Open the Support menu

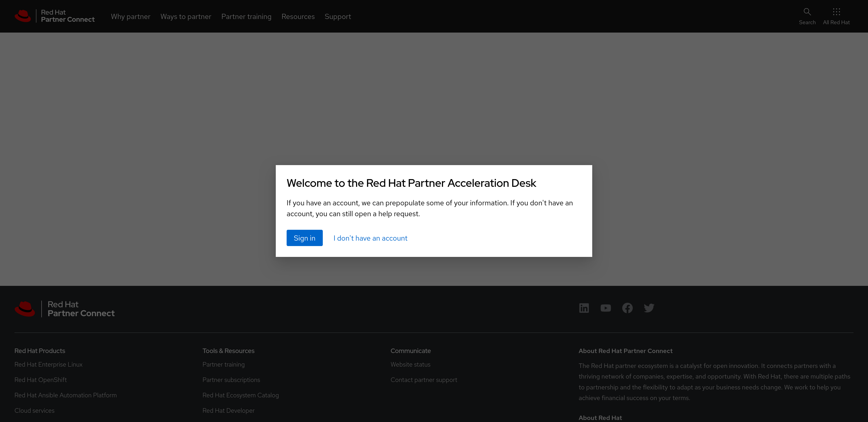click(x=338, y=17)
